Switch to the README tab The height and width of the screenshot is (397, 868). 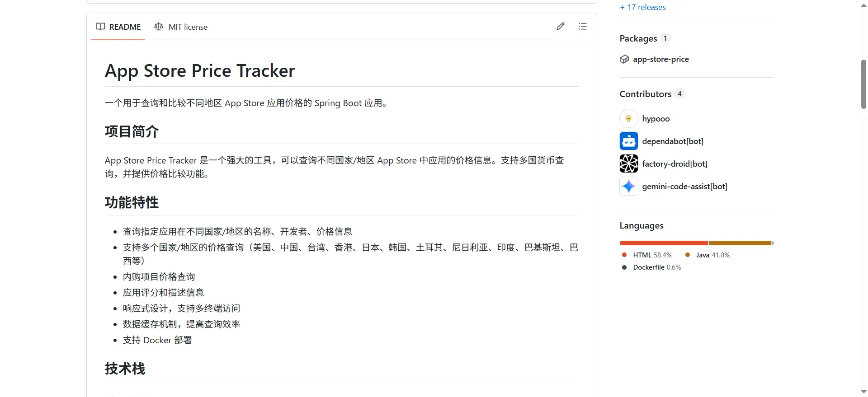(x=118, y=27)
